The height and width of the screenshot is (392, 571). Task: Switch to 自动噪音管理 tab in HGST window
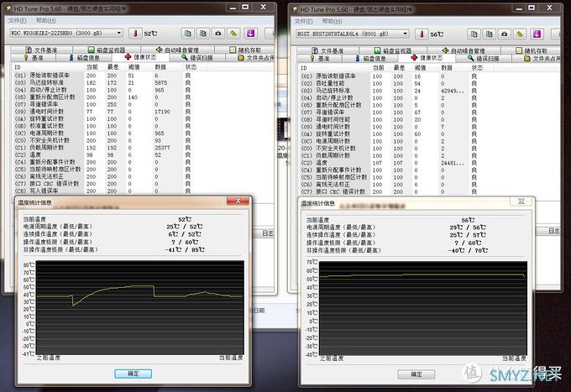coord(464,50)
